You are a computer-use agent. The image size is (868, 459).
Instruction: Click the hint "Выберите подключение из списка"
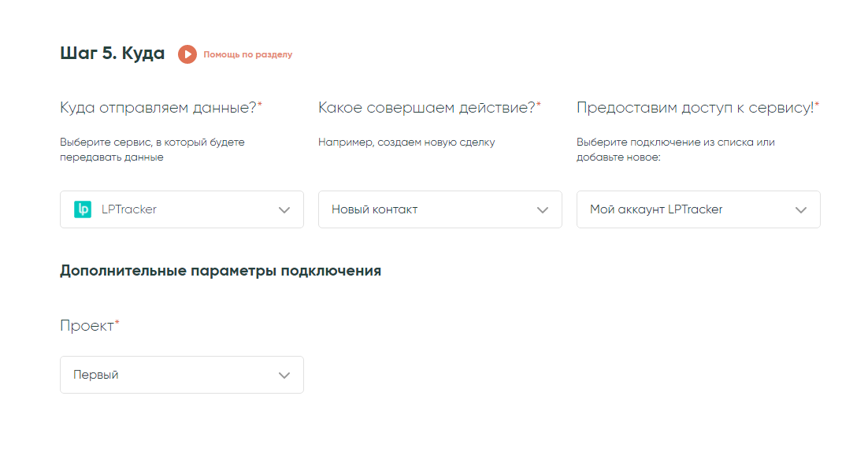675,150
